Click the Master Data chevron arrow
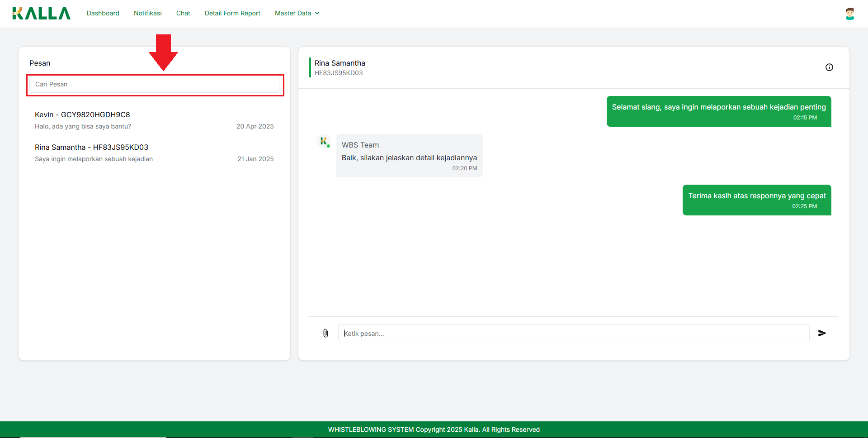 [x=317, y=13]
